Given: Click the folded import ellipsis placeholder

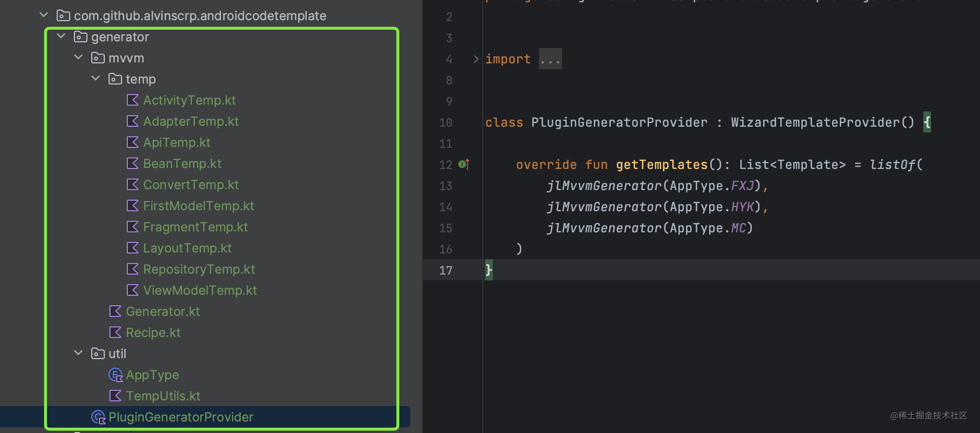Looking at the screenshot, I should [x=551, y=59].
